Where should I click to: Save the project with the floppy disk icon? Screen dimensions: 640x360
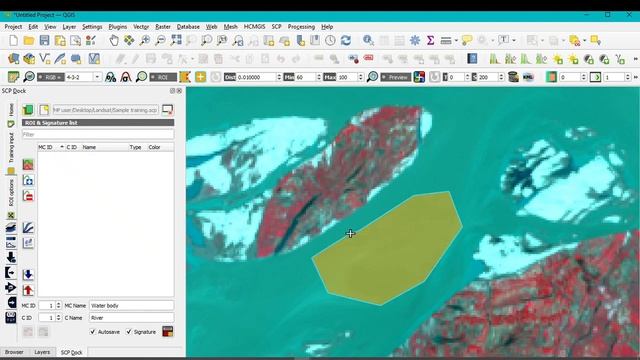(x=44, y=40)
